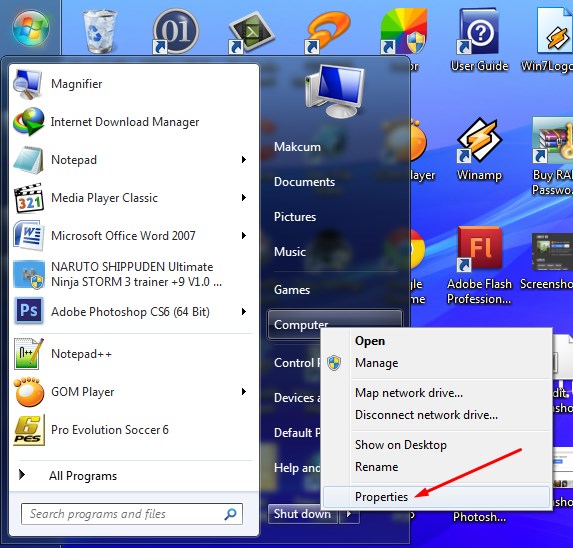This screenshot has height=548, width=573.
Task: Open the green terminal-style desktop shortcut icon
Action: [x=251, y=32]
